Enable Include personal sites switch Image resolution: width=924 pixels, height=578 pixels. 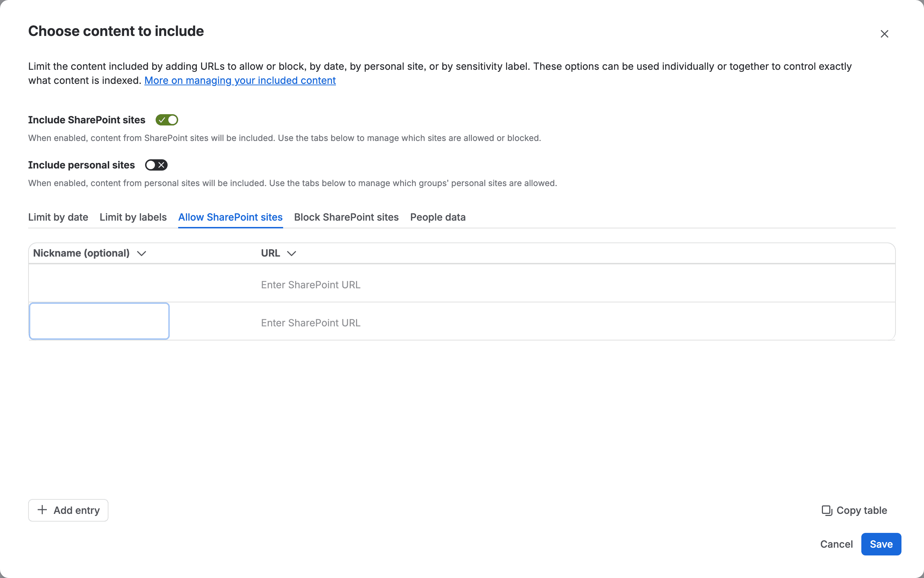pos(156,165)
